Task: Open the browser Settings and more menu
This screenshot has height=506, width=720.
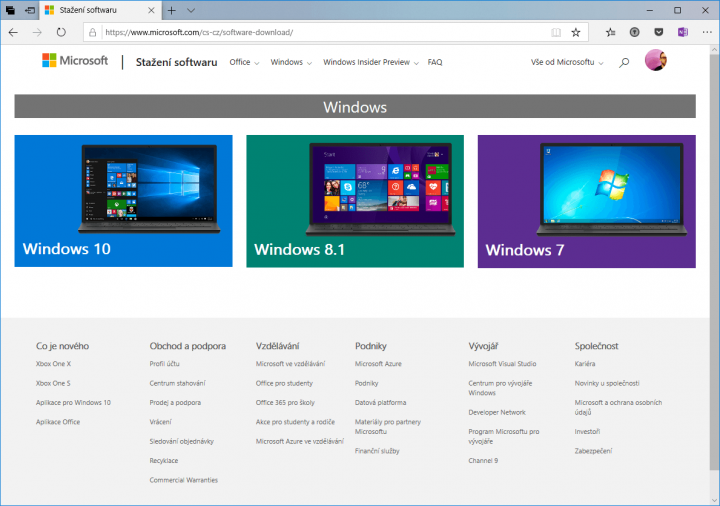Action: click(x=707, y=32)
